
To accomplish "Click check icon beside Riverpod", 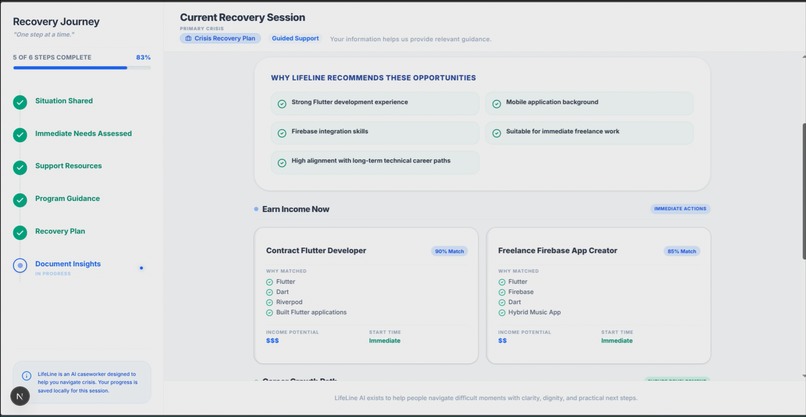I will [269, 302].
